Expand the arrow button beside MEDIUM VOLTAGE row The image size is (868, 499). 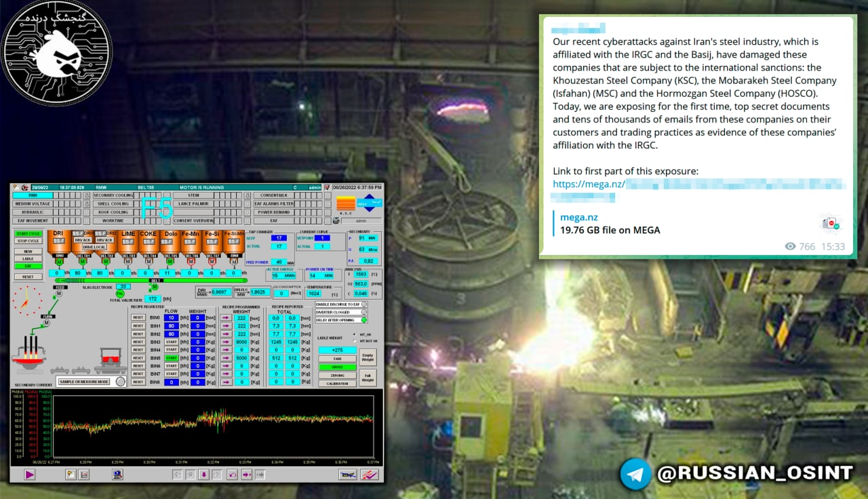(86, 204)
